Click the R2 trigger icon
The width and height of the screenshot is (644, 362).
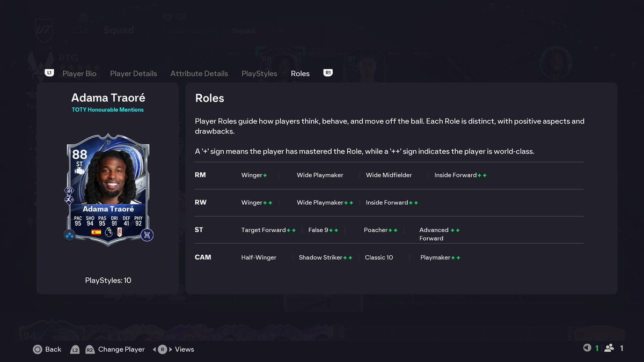point(90,350)
